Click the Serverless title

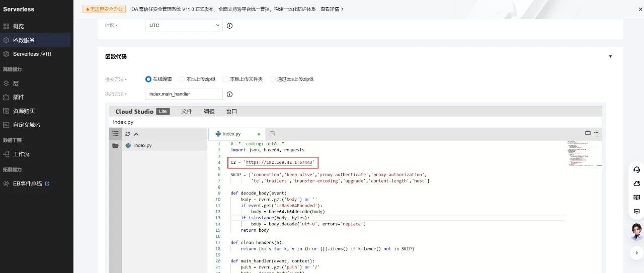pyautogui.click(x=18, y=9)
